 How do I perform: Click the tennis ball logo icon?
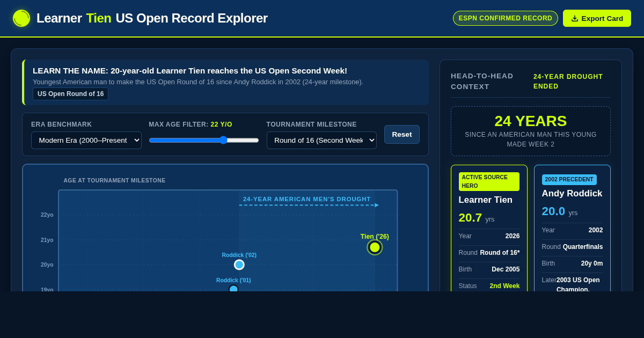pyautogui.click(x=21, y=18)
